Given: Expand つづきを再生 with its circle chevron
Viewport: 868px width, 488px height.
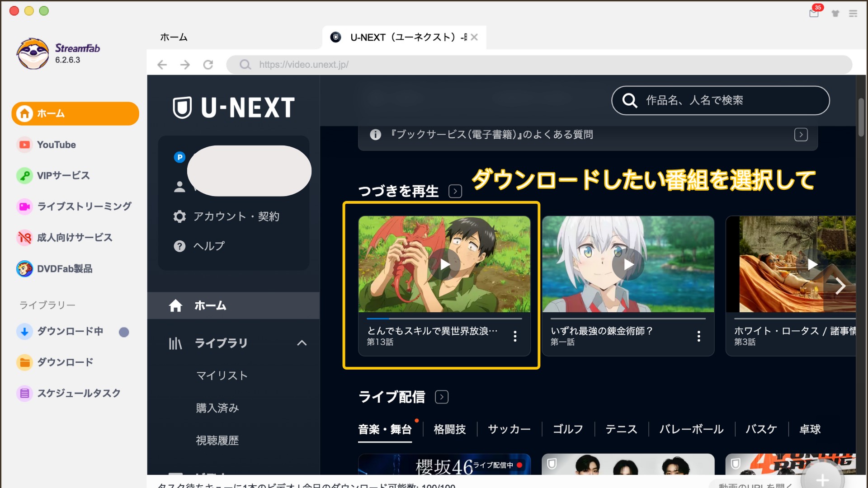Looking at the screenshot, I should point(455,191).
